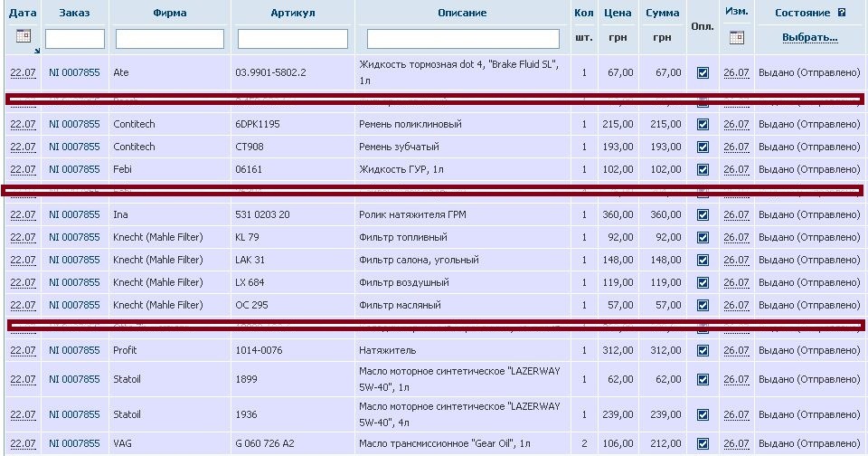The image size is (868, 456).
Task: Toggle paid checkbox in the VAG row
Action: [703, 444]
